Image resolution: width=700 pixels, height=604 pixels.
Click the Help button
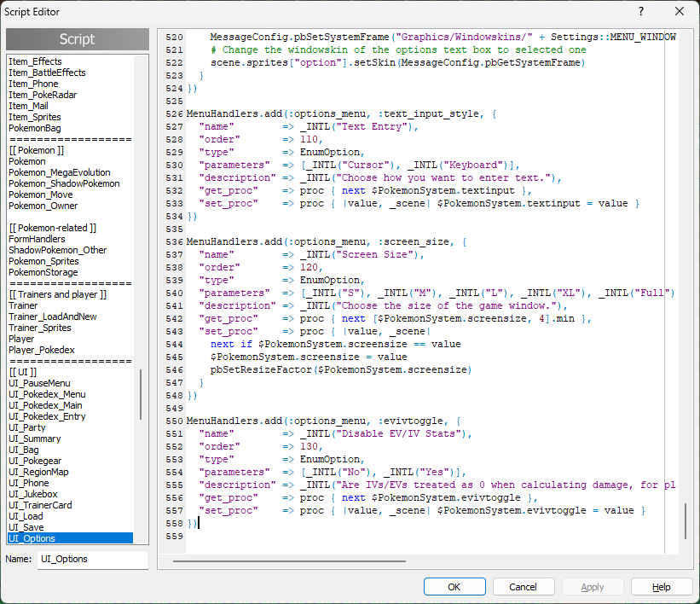(662, 587)
